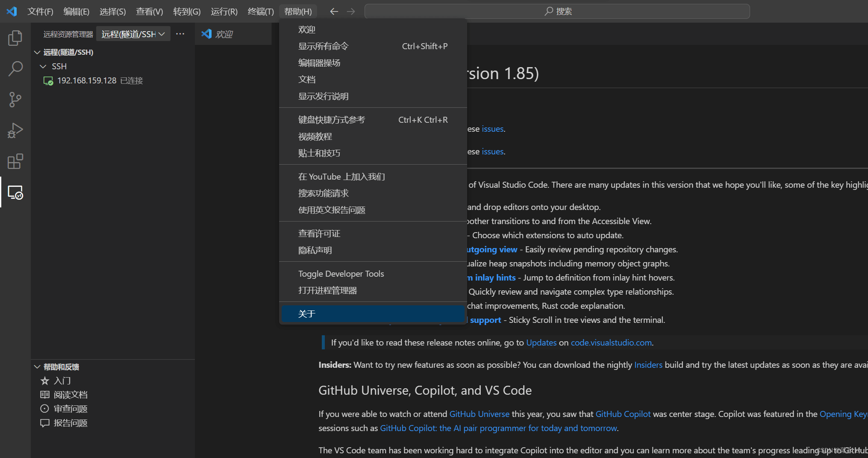Go forward with the right arrow
Image resolution: width=868 pixels, height=458 pixels.
point(351,12)
